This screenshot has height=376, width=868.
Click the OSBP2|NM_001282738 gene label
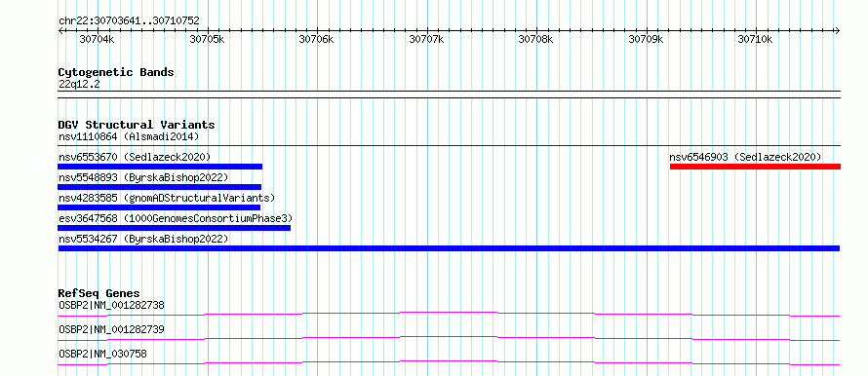111,305
